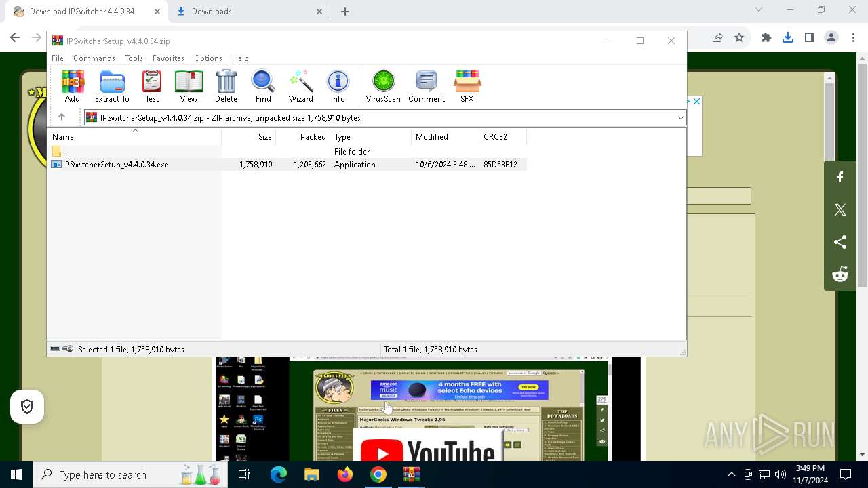This screenshot has height=488, width=868.
Task: Open the Help menu
Action: coord(240,58)
